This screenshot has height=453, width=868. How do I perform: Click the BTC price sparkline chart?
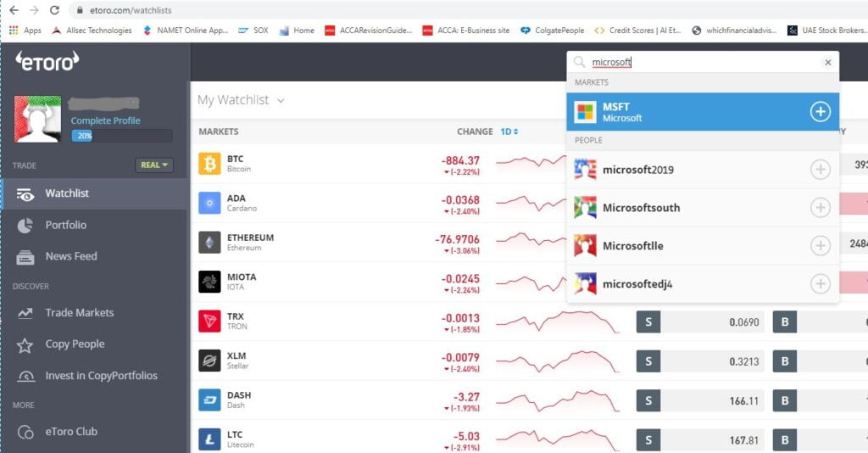(x=531, y=162)
